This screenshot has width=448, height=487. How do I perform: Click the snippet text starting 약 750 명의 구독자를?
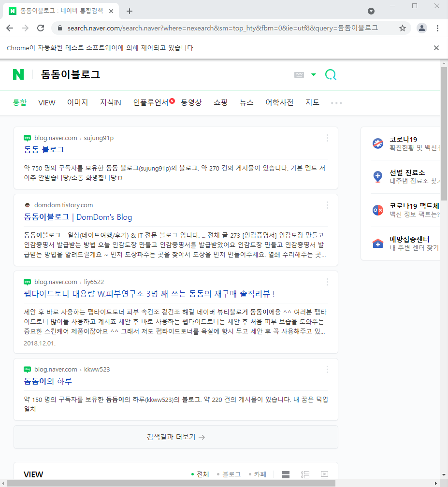coord(174,173)
